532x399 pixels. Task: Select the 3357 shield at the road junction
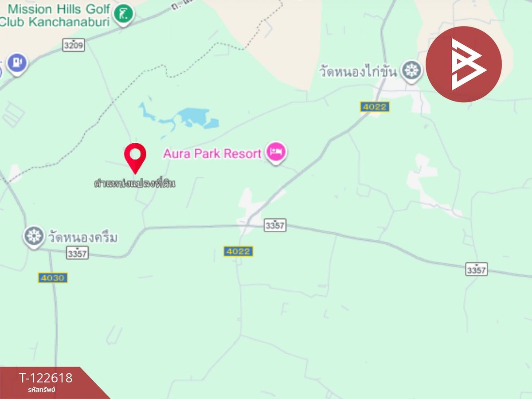[x=275, y=225]
